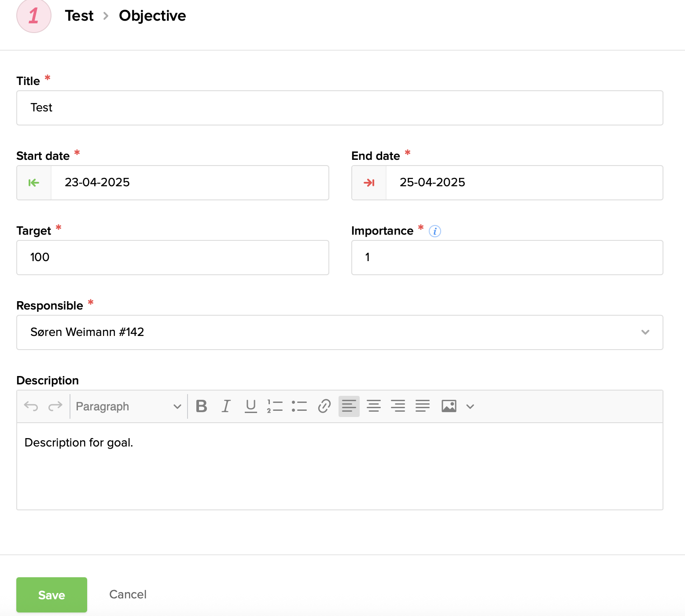Expand the Responsible person dropdown

[645, 332]
